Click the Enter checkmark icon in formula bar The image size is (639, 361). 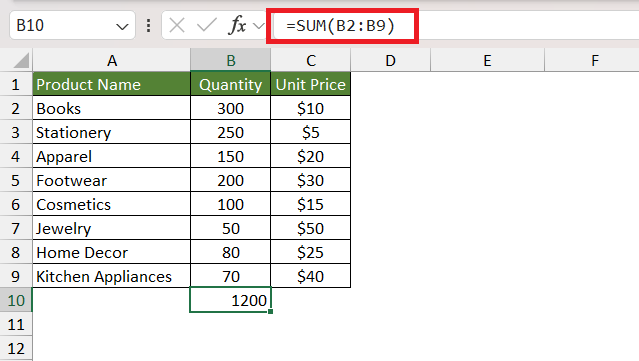(207, 26)
